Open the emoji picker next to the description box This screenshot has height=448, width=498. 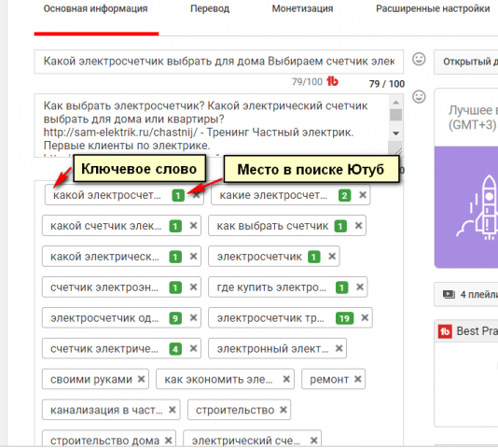419,97
